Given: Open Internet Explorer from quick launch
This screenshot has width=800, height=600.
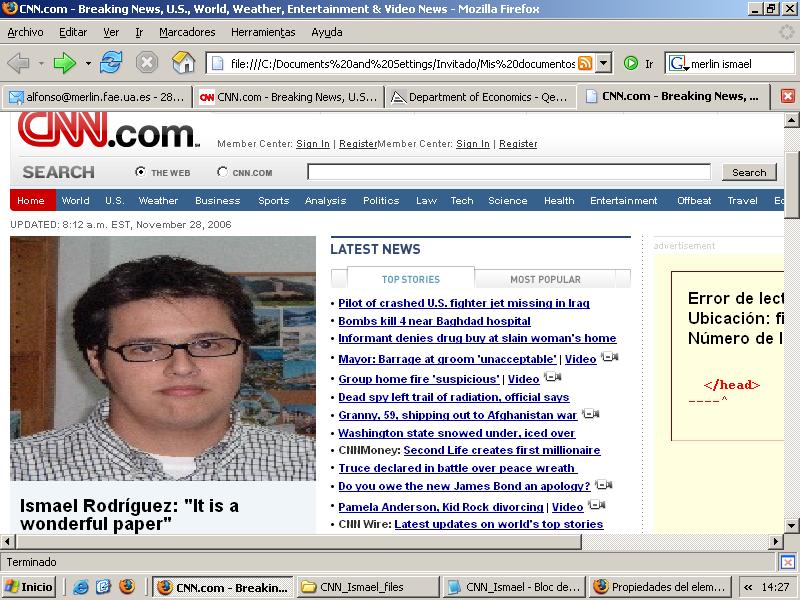Looking at the screenshot, I should 81,587.
